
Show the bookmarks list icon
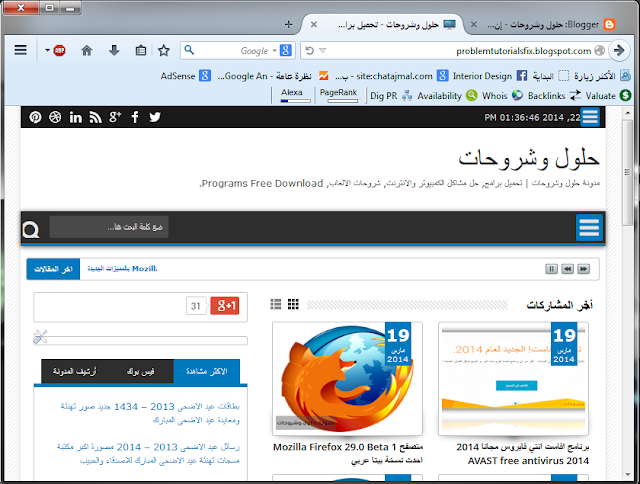[x=141, y=51]
